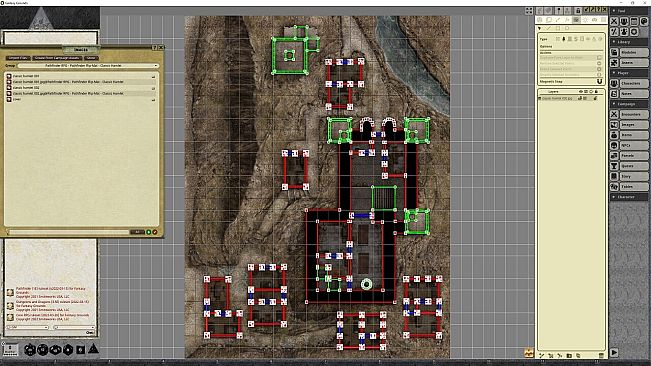651x366 pixels.
Task: Click Import Files button in Images window
Action: [18, 58]
